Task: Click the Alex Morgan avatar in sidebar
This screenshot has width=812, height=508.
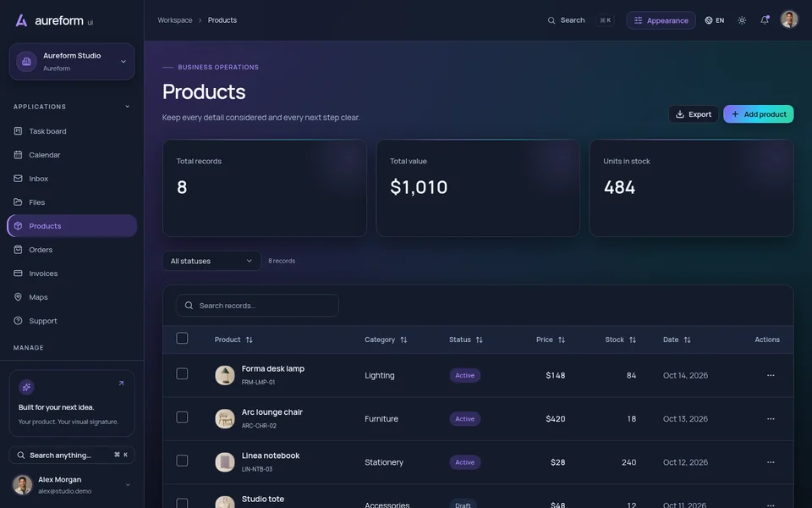Action: click(x=22, y=484)
